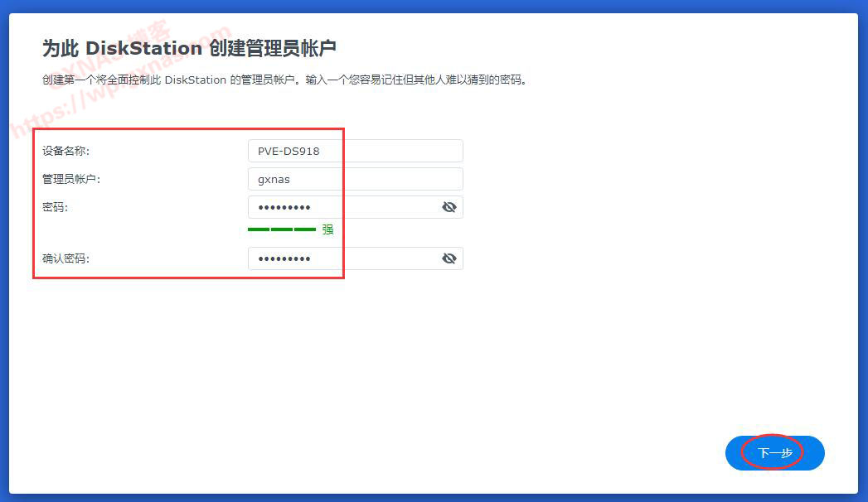
Task: Select the eye symbol in the confirm password row
Action: click(x=449, y=258)
